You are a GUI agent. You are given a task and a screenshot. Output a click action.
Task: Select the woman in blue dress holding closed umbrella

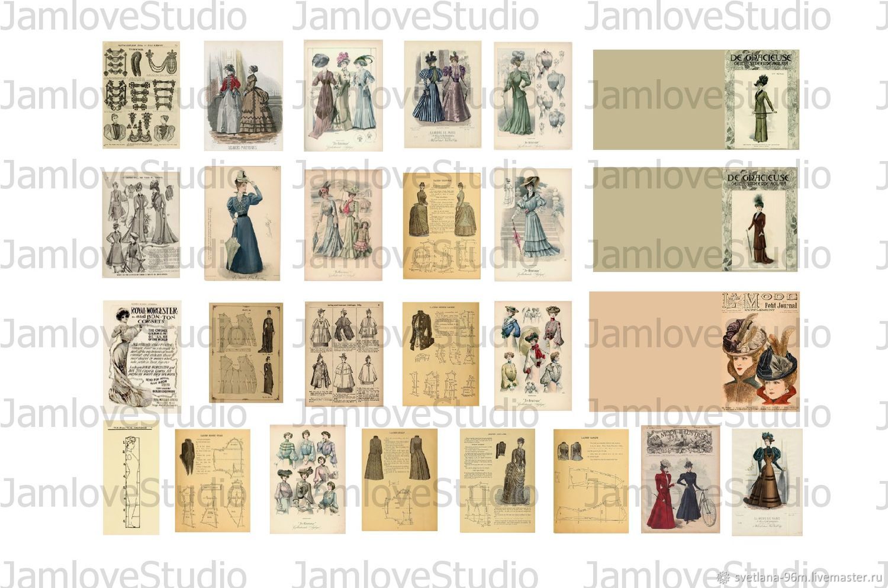click(x=243, y=223)
